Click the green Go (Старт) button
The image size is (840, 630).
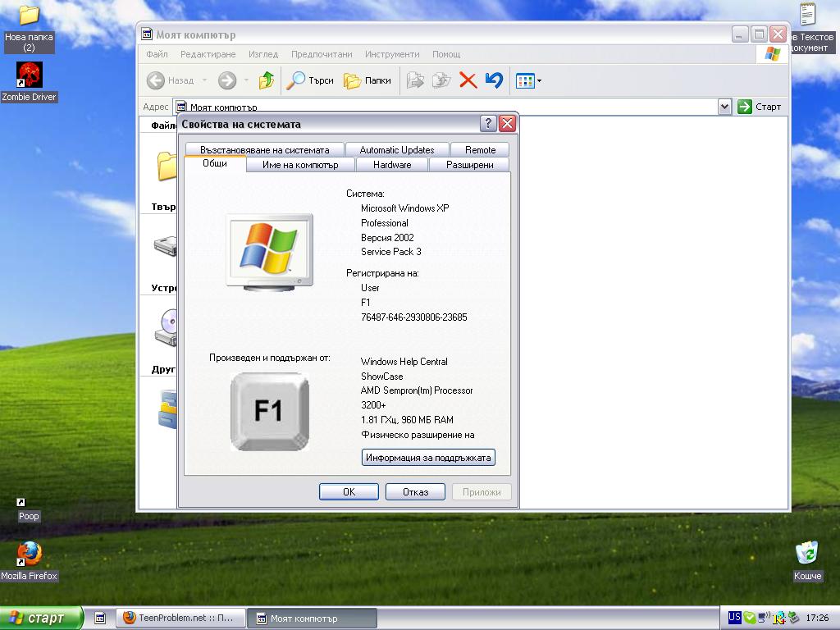click(x=759, y=107)
